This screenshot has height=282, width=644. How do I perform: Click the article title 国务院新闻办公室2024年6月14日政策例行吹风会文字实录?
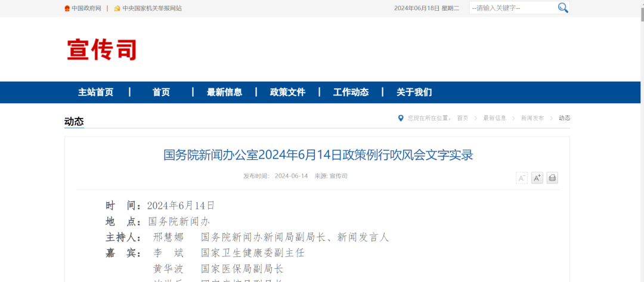(318, 155)
